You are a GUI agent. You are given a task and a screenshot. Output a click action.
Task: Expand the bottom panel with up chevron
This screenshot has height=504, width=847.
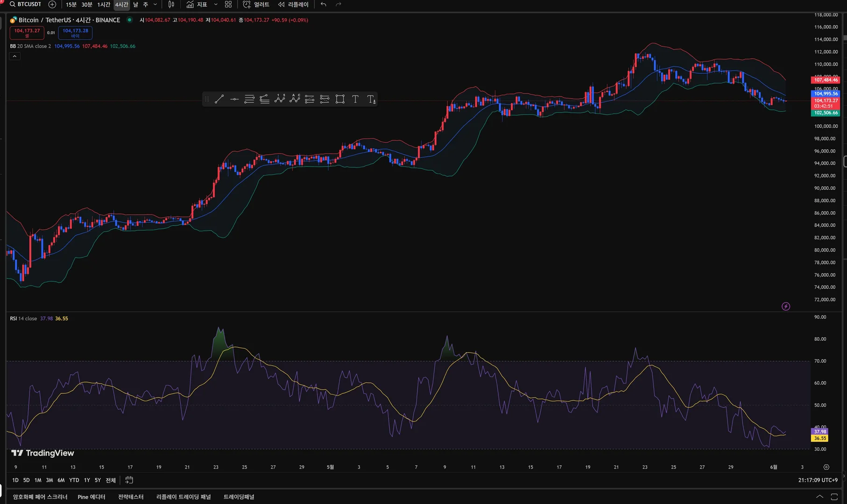819,497
